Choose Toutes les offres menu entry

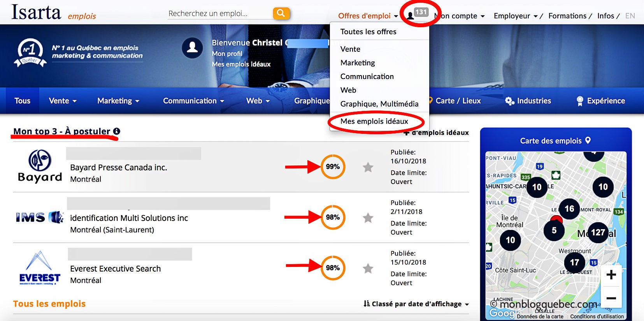[368, 32]
